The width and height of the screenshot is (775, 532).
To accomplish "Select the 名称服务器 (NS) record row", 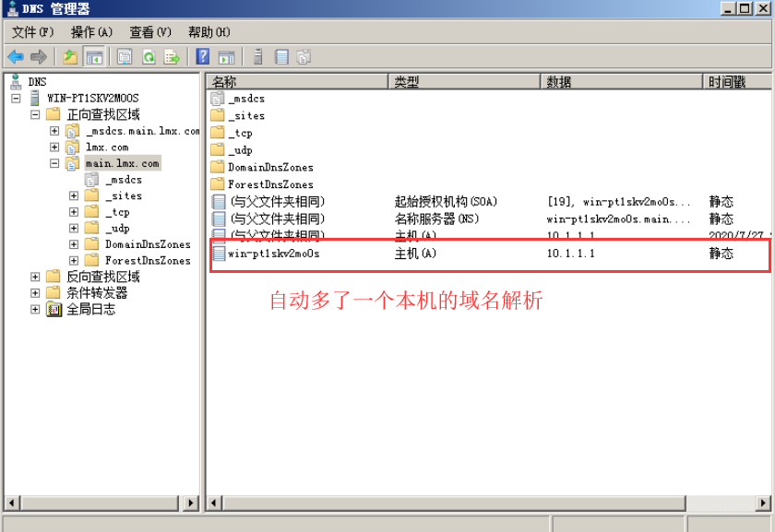I will [x=489, y=219].
